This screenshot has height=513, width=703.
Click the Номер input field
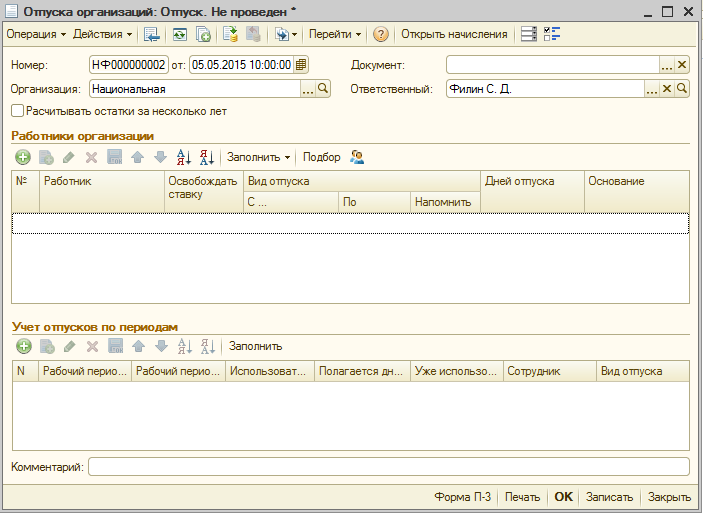(x=129, y=65)
